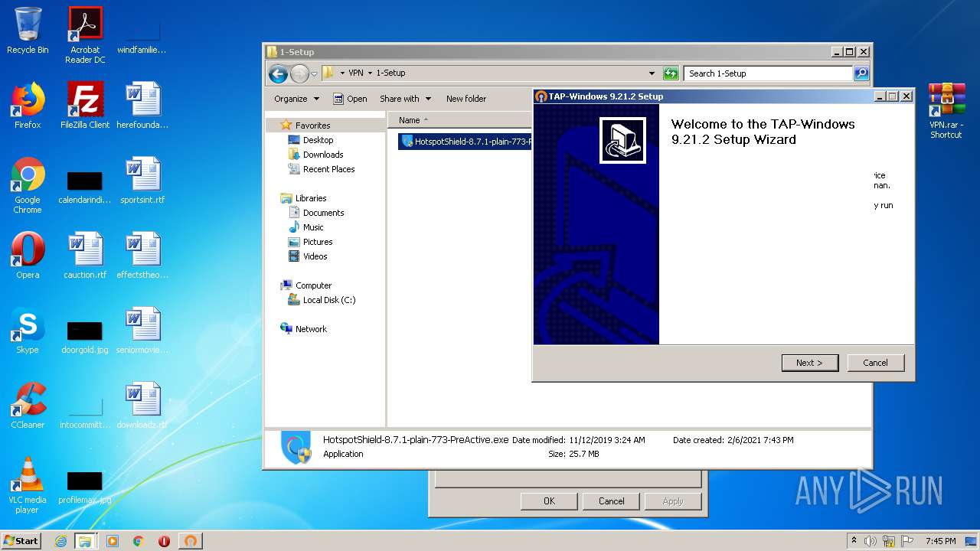Select profilemax.jpg desktop file
Screen dimensions: 980x551
(x=85, y=487)
